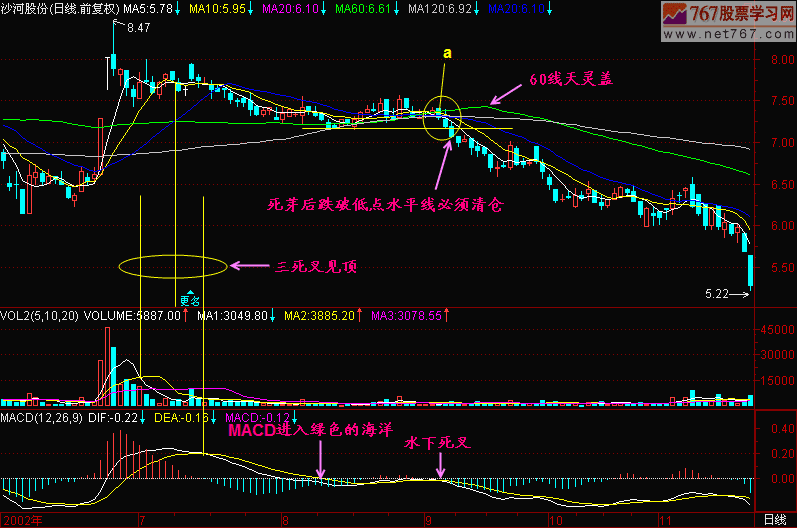Click the 8.47 high price marker
This screenshot has width=797, height=528.
point(138,29)
